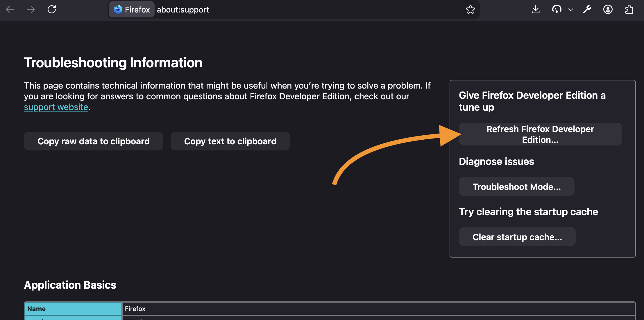Click the Firefox identity badge in address bar
644x320 pixels.
coord(132,10)
